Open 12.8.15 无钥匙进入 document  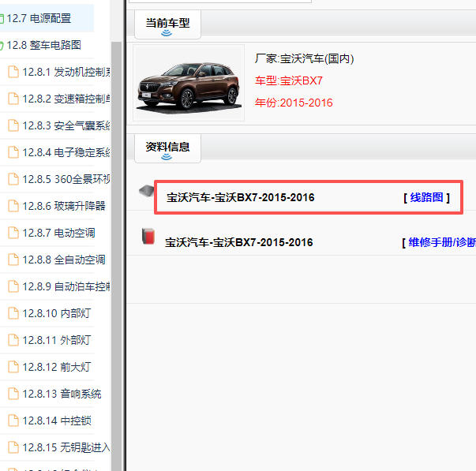tap(66, 447)
